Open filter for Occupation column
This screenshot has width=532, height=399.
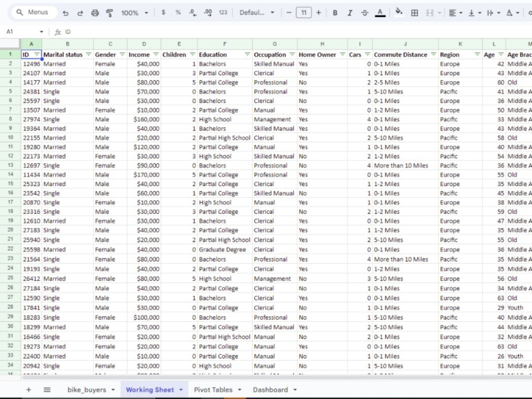[x=292, y=55]
